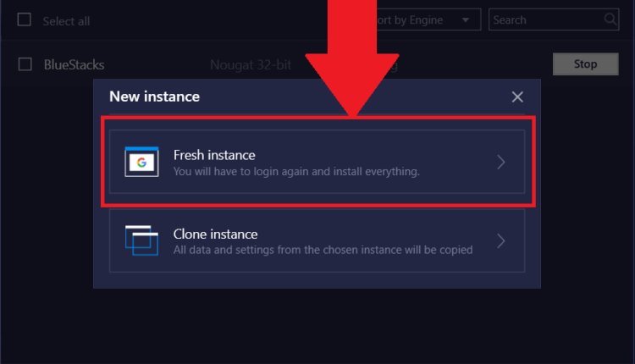Image resolution: width=635 pixels, height=364 pixels.
Task: Choose the Fresh instance option
Action: click(x=317, y=163)
